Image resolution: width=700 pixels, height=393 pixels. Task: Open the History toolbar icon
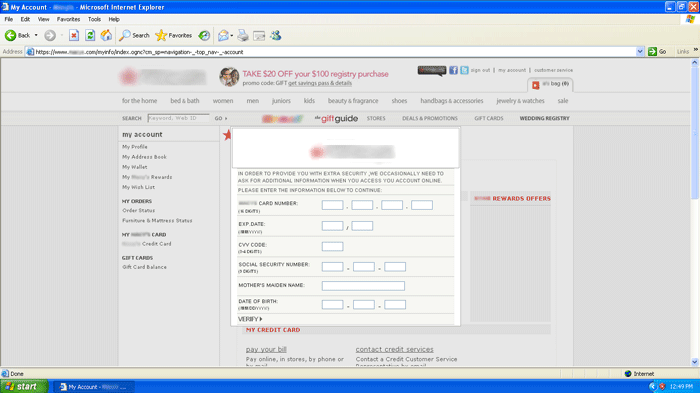(x=204, y=35)
